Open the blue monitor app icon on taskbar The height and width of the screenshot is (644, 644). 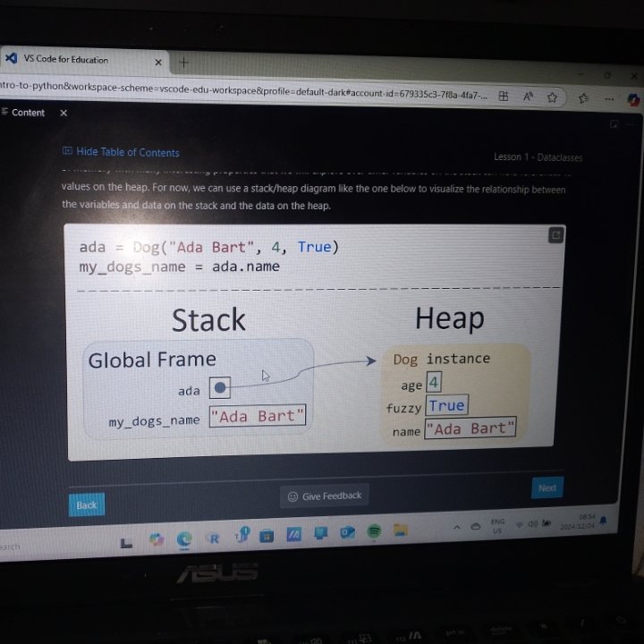tap(321, 533)
